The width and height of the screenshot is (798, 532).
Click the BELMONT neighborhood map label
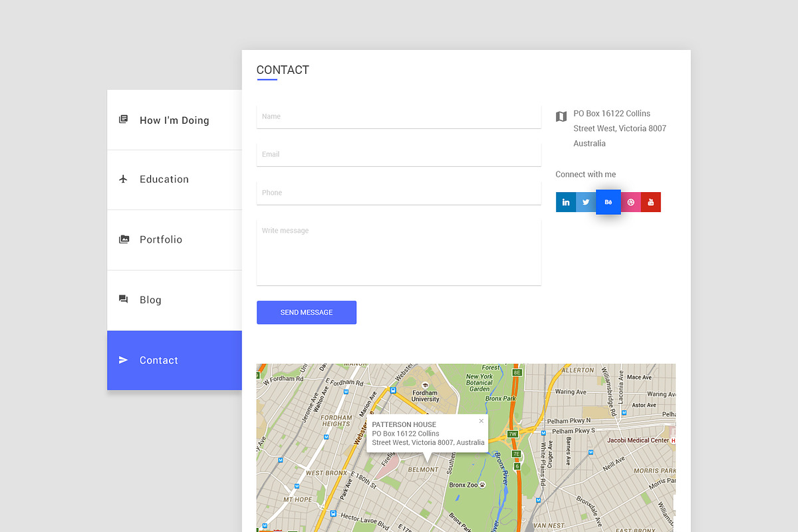pyautogui.click(x=423, y=469)
